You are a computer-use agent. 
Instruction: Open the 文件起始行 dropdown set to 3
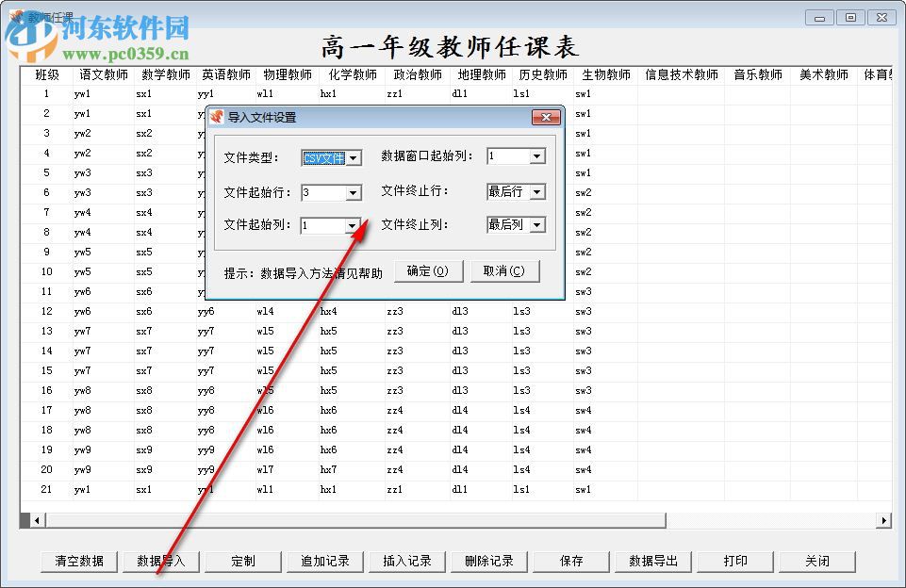pos(355,191)
